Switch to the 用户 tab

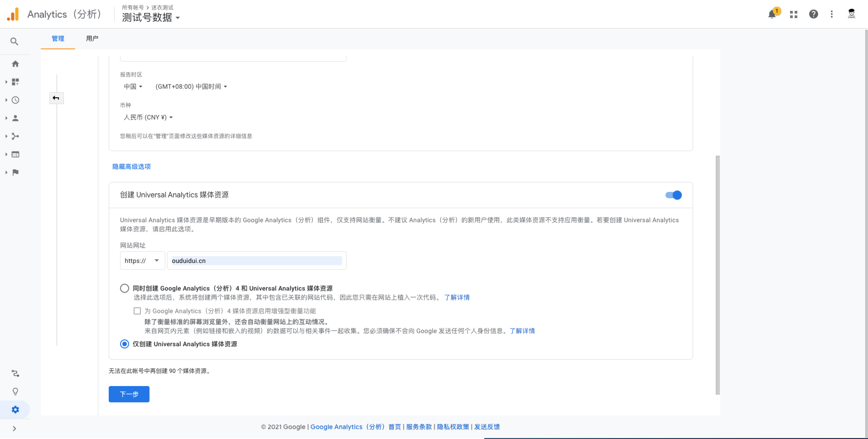tap(92, 38)
